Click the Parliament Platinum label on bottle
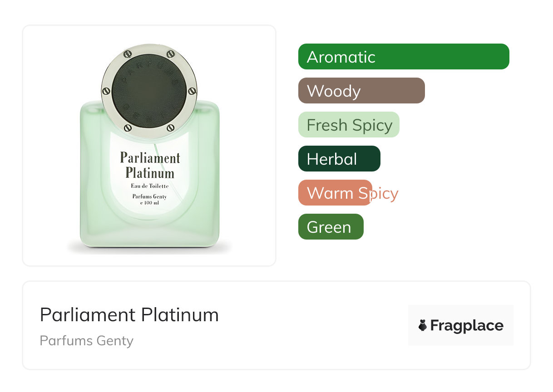Screen dimensions: 553x392 coord(150,166)
